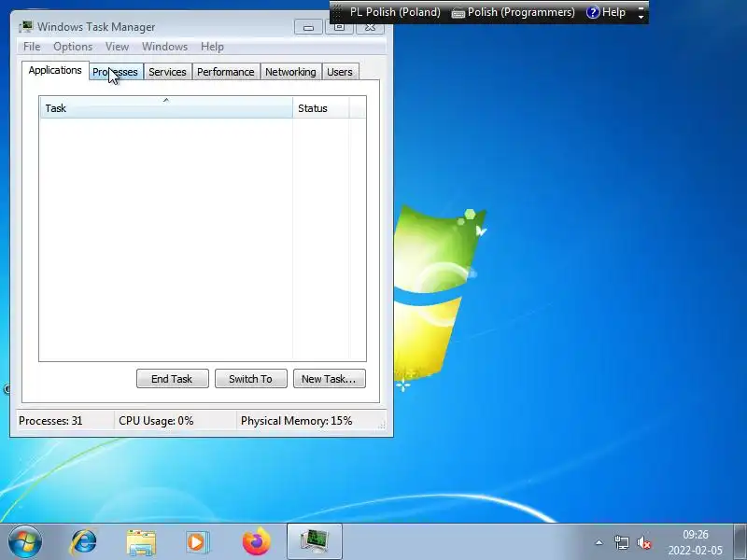747x560 pixels.
Task: Click the Task Manager title bar icon
Action: (x=26, y=27)
